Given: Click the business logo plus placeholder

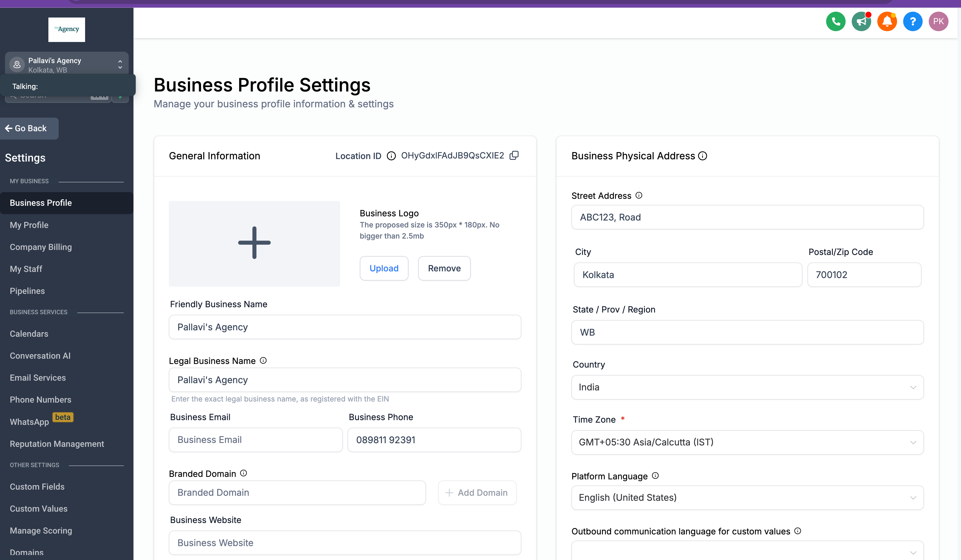Looking at the screenshot, I should 254,243.
